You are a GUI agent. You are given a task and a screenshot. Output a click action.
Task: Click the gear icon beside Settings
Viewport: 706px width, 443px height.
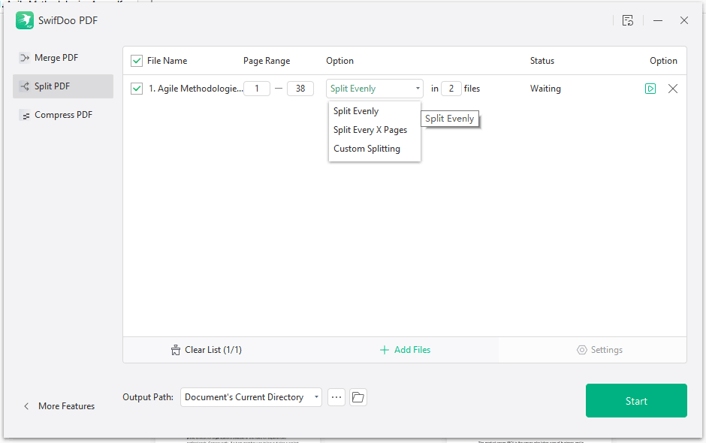pyautogui.click(x=582, y=350)
